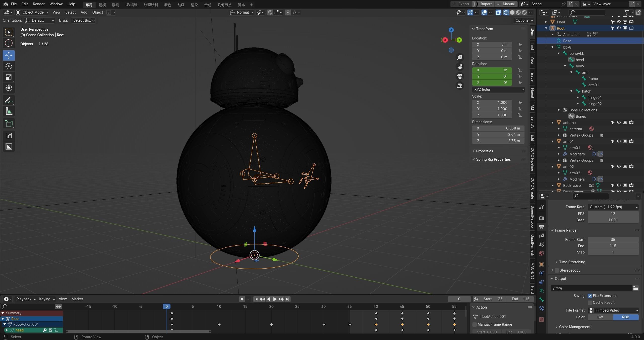Toggle the Location X lock icon
The width and height of the screenshot is (644, 340).
tap(520, 45)
